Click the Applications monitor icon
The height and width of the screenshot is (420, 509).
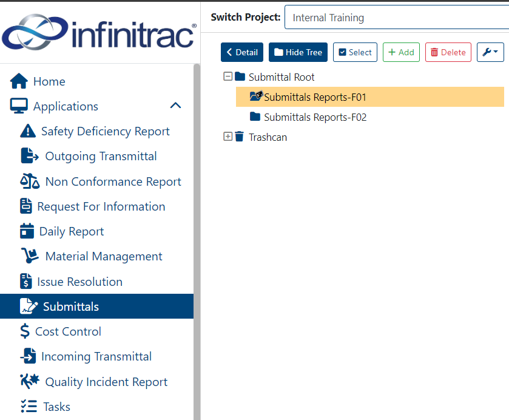[19, 106]
